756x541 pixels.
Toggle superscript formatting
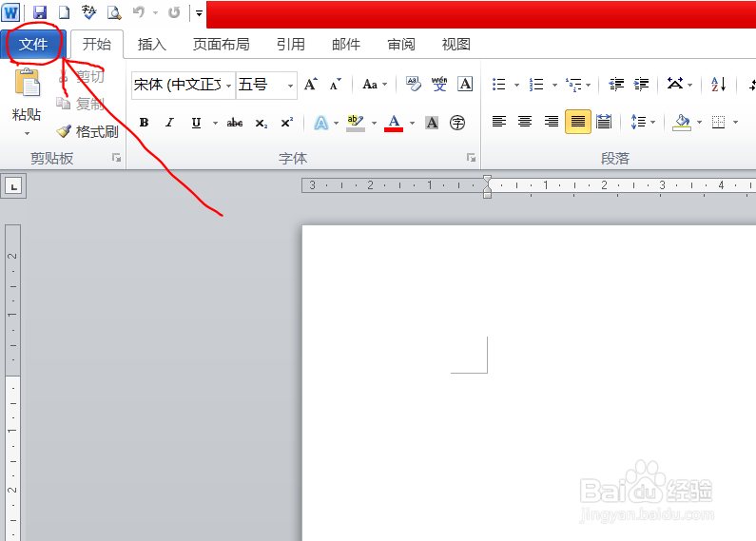coord(287,123)
